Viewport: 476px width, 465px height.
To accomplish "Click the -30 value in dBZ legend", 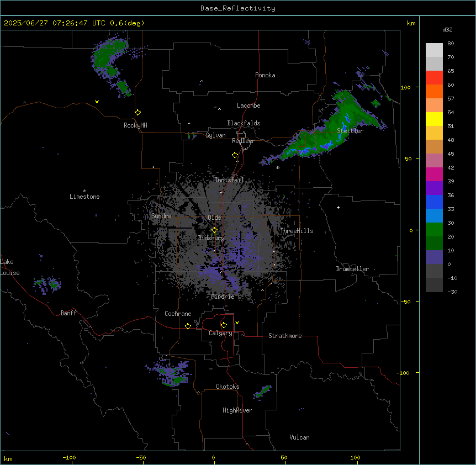I will 452,292.
